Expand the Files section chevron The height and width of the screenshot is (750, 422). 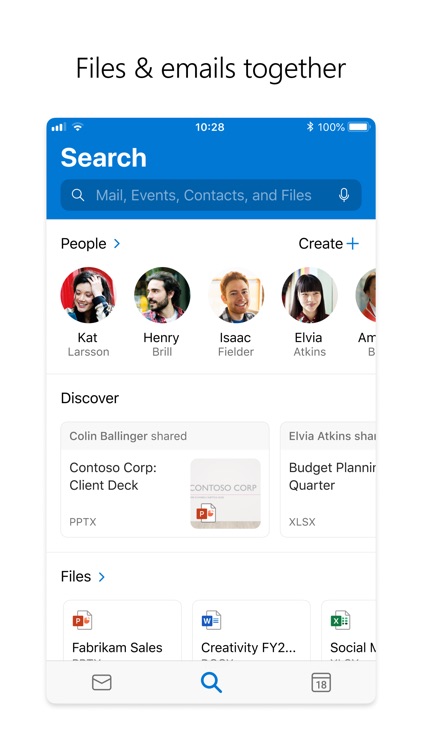click(101, 577)
